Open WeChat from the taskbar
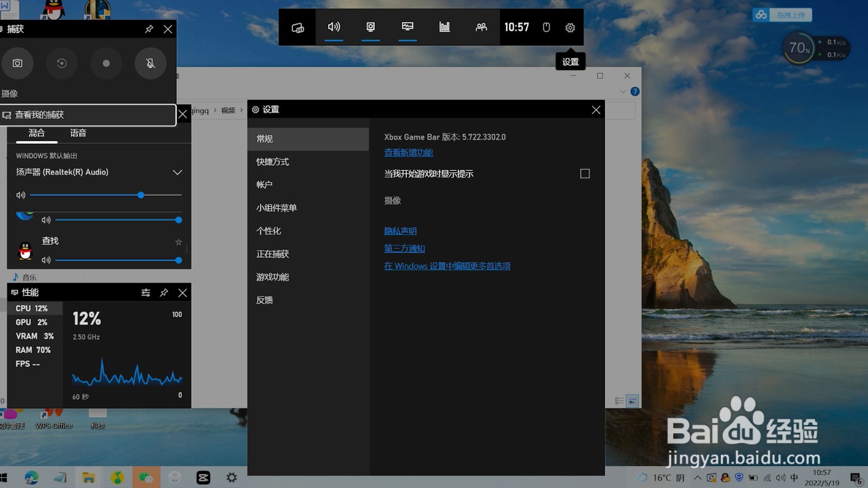 pyautogui.click(x=145, y=478)
